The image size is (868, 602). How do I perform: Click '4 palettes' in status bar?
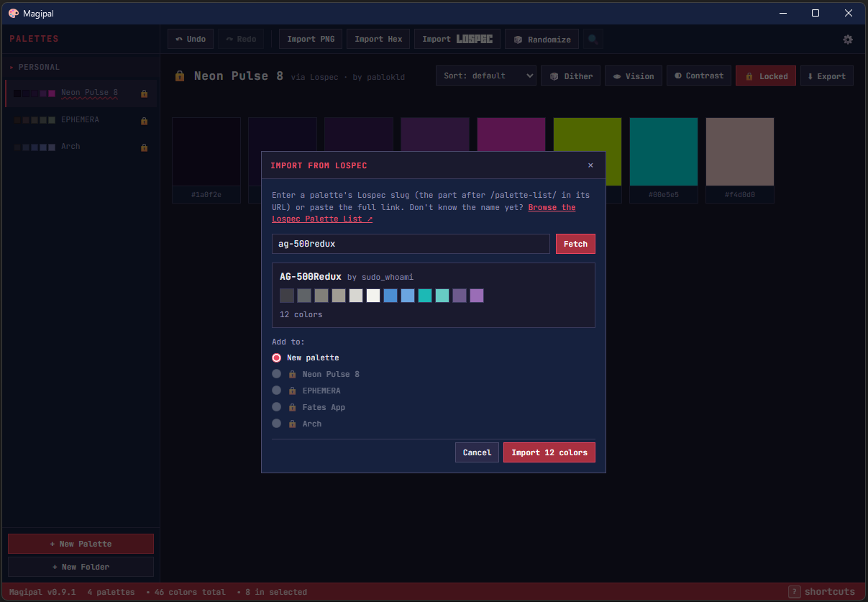[x=111, y=592]
